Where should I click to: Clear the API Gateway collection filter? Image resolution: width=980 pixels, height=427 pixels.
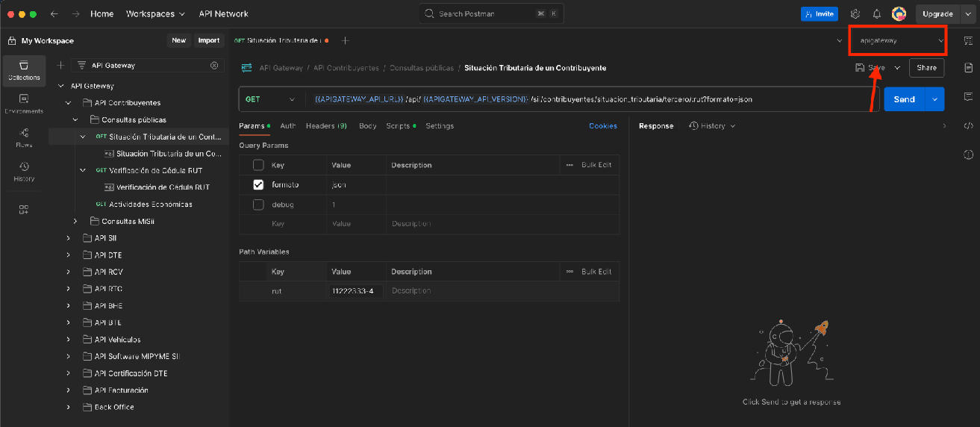pos(214,65)
